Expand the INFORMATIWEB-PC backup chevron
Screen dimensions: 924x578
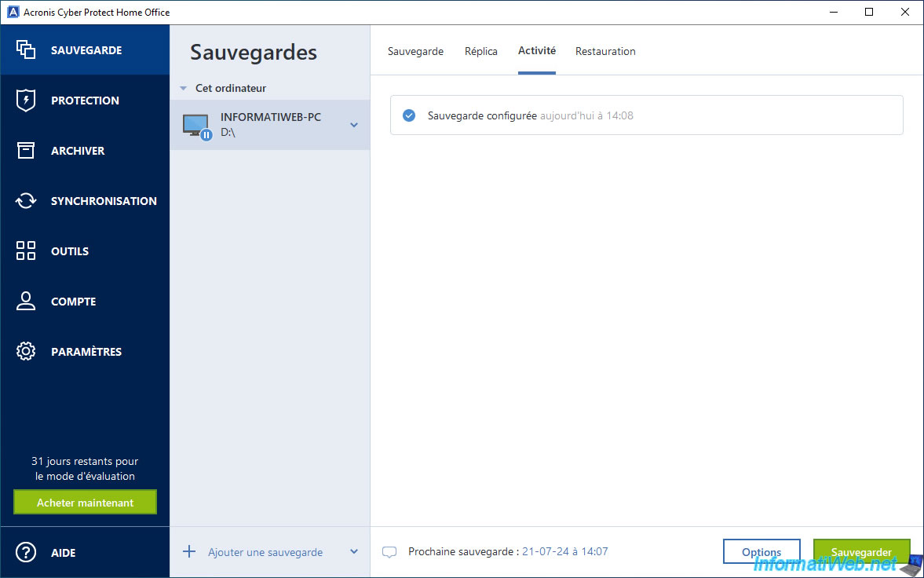coord(354,125)
